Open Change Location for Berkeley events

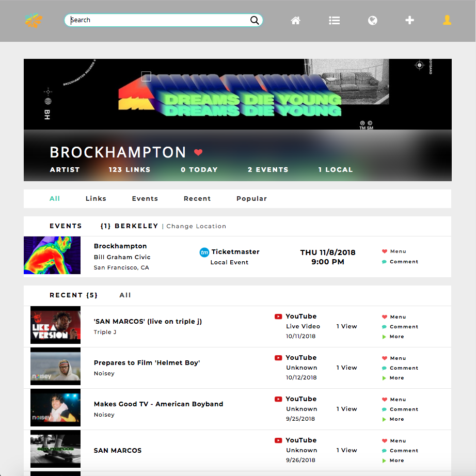tap(196, 226)
